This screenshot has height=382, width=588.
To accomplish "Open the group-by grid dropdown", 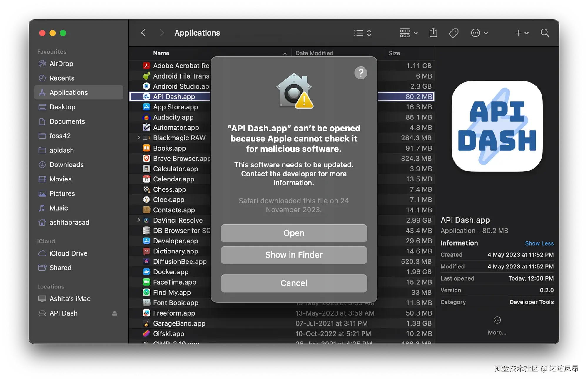I will tap(409, 33).
